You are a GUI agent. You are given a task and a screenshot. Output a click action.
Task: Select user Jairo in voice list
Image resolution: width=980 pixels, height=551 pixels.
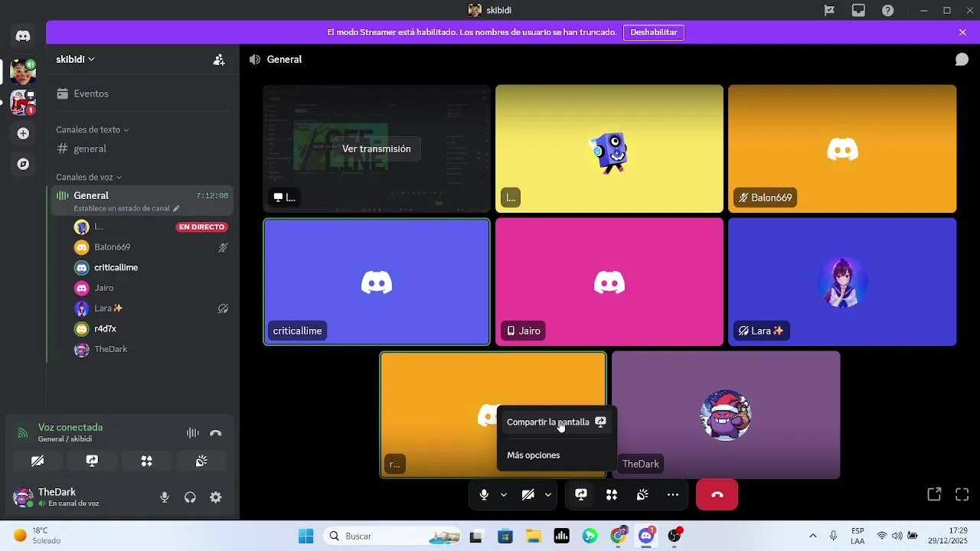click(150, 288)
